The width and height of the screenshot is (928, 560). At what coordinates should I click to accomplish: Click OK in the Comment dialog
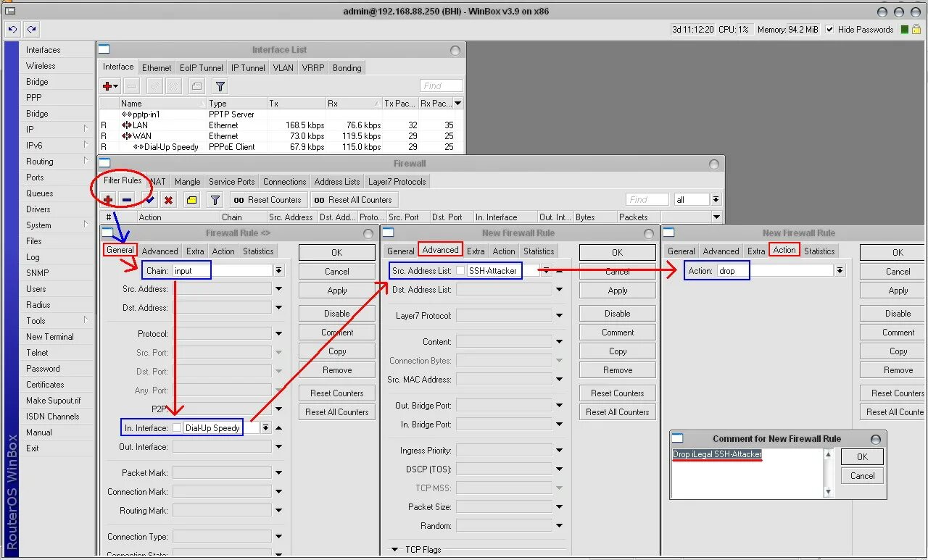(862, 457)
